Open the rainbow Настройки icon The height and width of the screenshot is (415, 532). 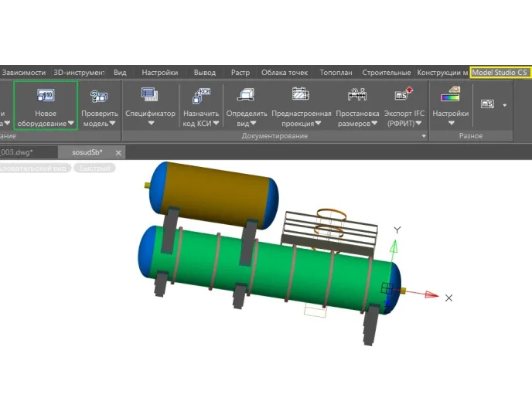[x=450, y=96]
